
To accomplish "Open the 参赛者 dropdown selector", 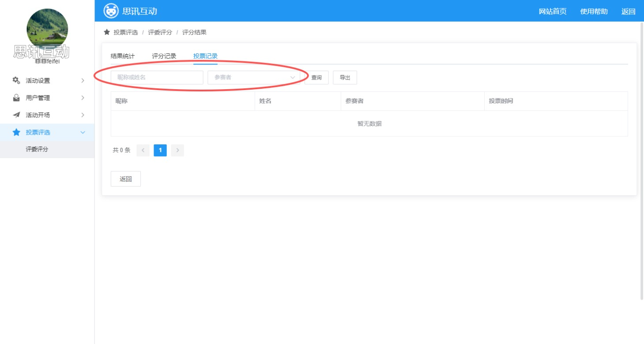I will click(253, 77).
